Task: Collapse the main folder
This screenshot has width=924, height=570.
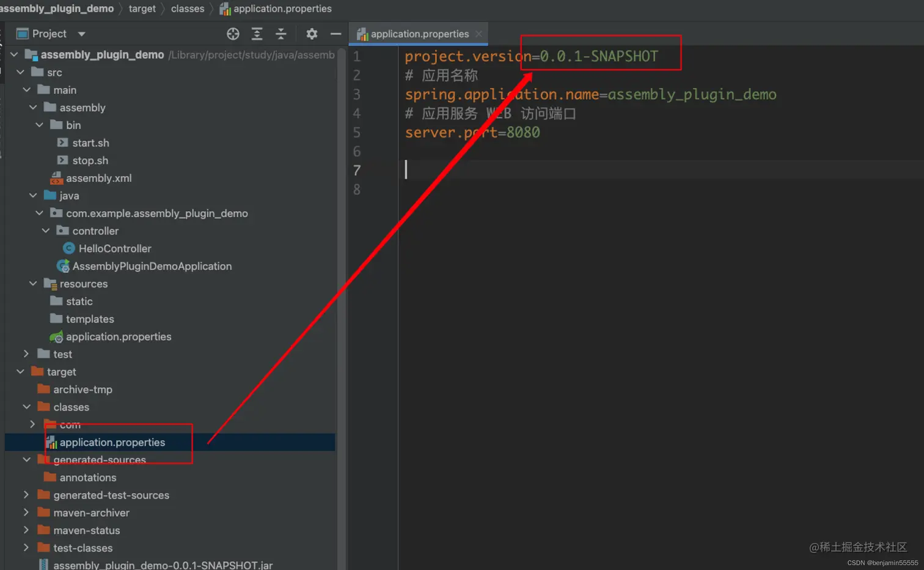Action: tap(26, 90)
